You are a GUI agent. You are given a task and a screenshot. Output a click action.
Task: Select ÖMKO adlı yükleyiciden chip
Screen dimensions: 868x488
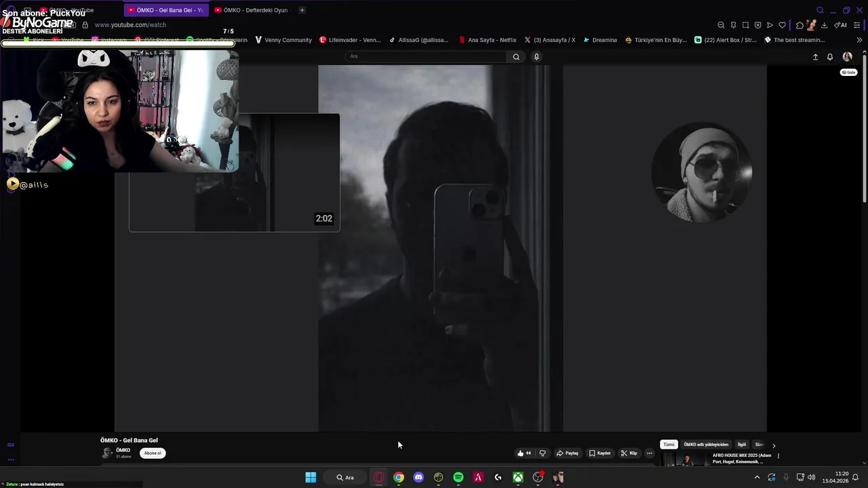[706, 445]
